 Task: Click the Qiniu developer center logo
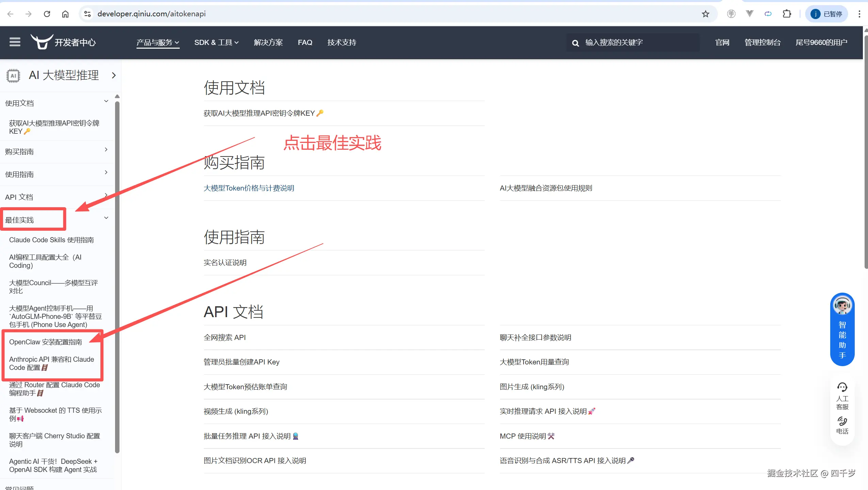[63, 42]
